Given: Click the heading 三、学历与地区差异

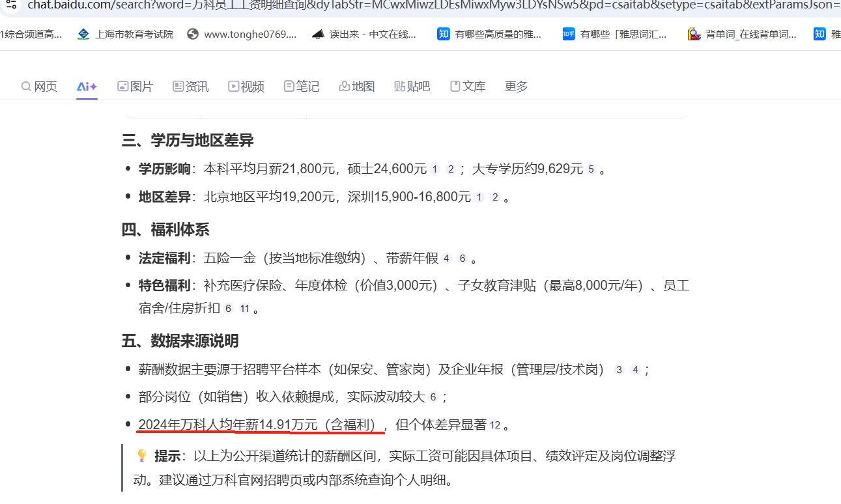Looking at the screenshot, I should (188, 140).
